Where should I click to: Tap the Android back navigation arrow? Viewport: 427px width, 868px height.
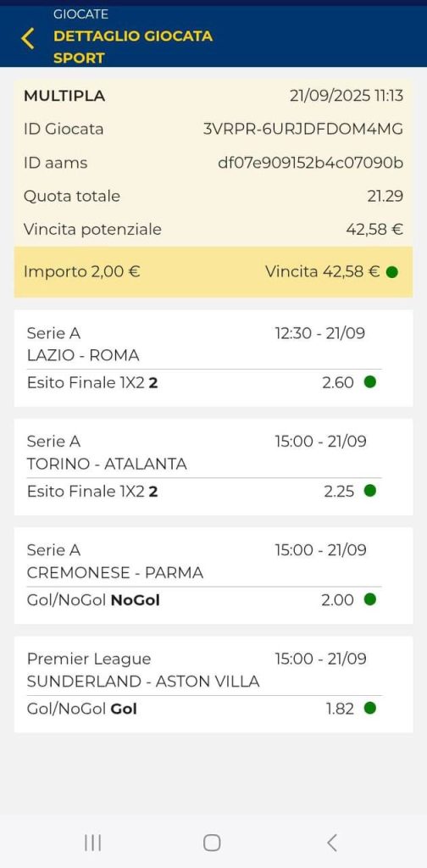pyautogui.click(x=331, y=843)
